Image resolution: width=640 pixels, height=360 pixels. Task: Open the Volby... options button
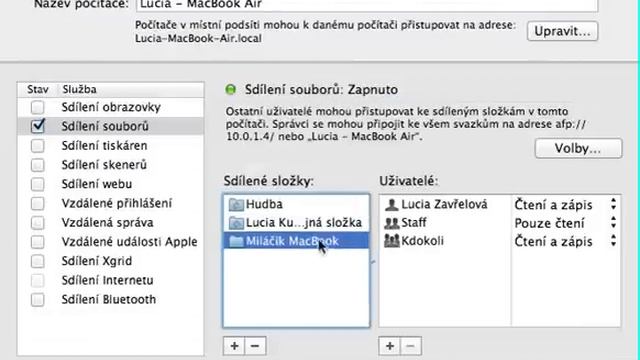[x=578, y=148]
